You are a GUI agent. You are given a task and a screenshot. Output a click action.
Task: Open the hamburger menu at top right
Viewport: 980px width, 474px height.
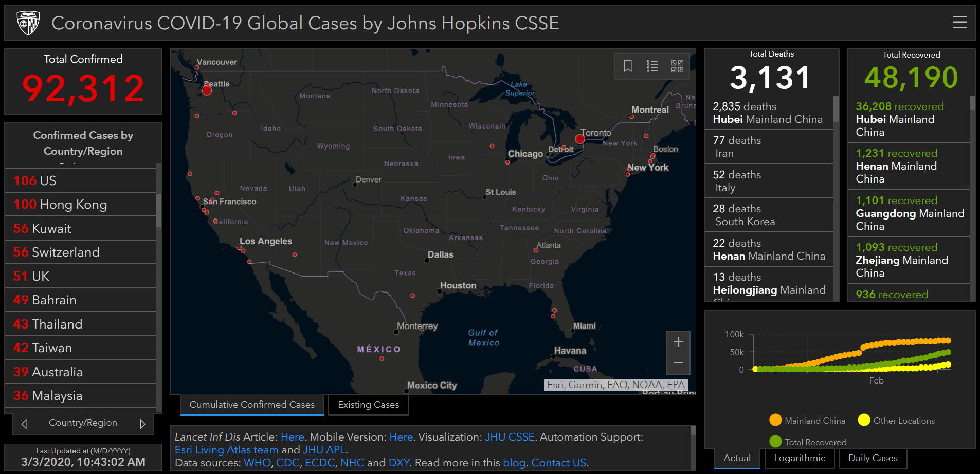959,22
